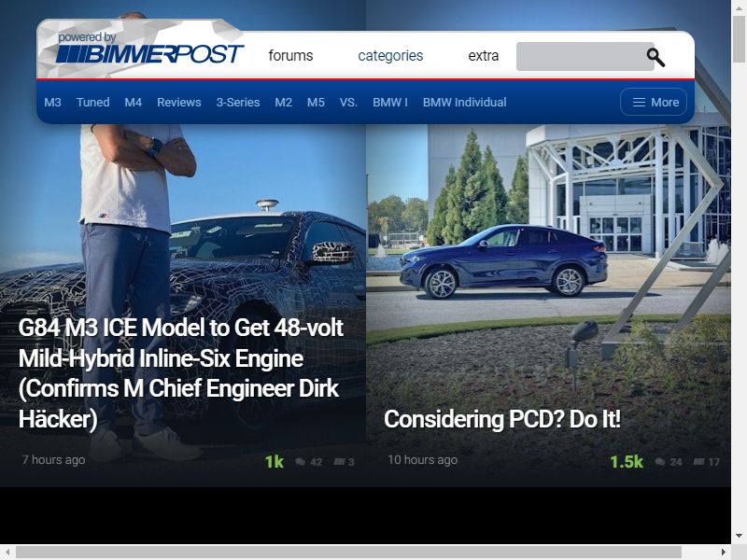Screen dimensions: 747x560
Task: Click the 1.5k views count
Action: tap(626, 461)
